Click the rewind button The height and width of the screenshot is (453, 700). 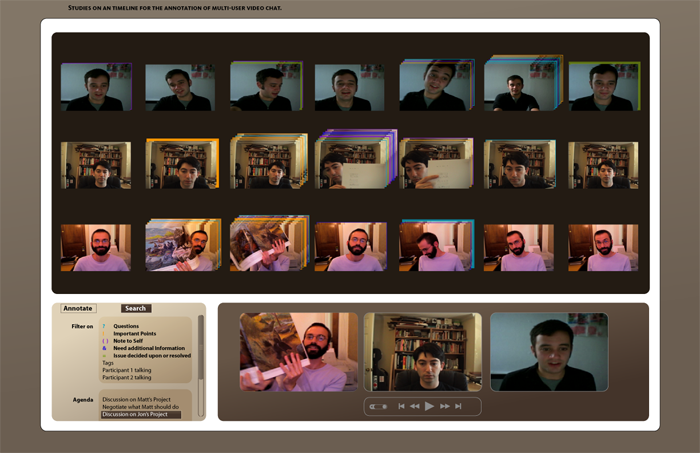point(415,406)
